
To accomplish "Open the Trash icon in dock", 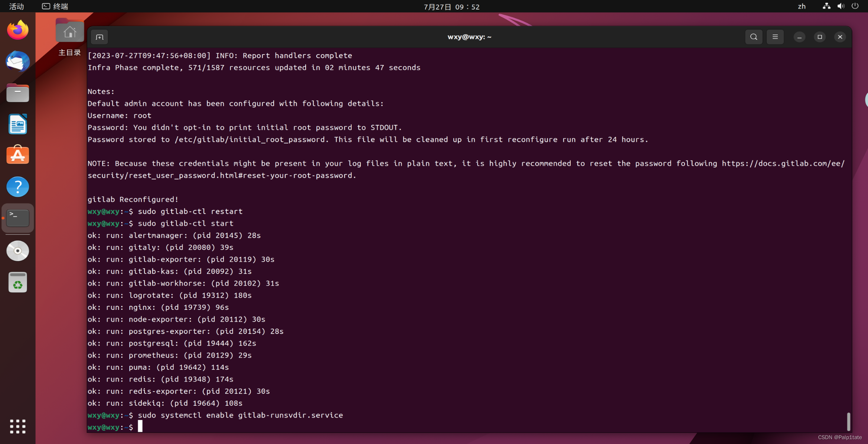I will 17,282.
